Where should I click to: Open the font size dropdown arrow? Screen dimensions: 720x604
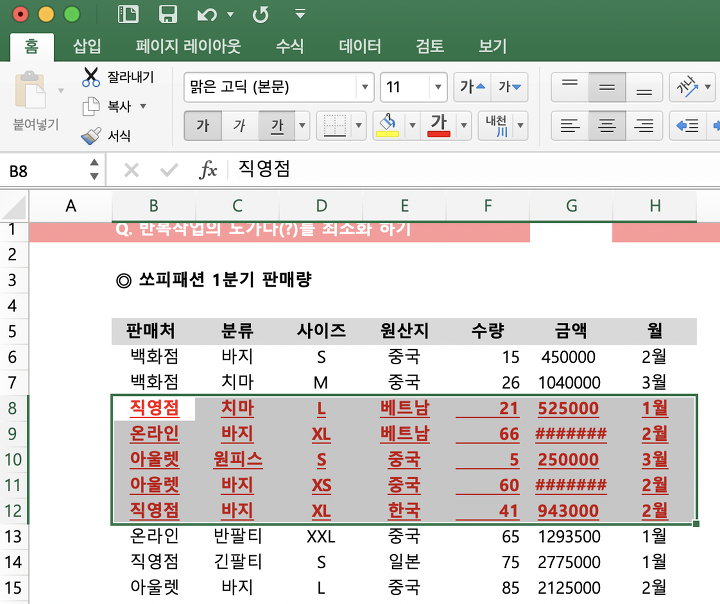438,87
